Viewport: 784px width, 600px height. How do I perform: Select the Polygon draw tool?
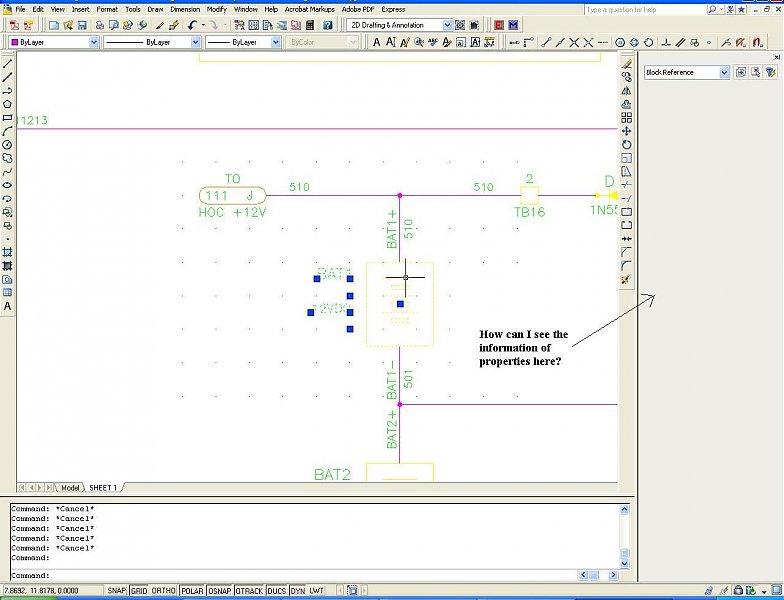[7, 104]
